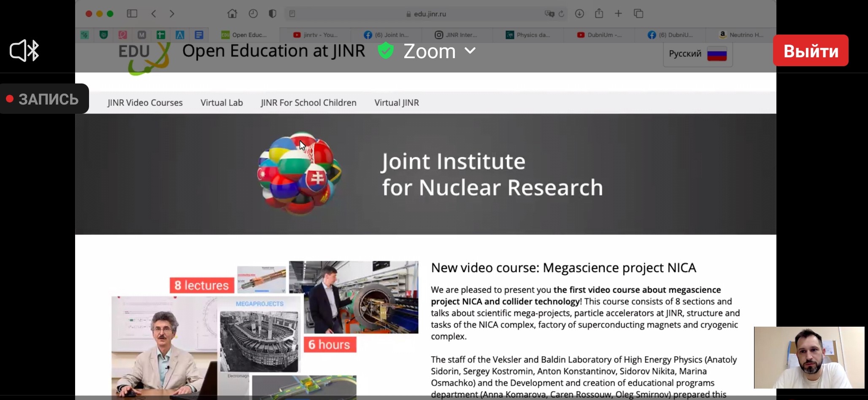Switch to the jinrtv YouTube tab
The height and width of the screenshot is (400, 868).
[316, 35]
